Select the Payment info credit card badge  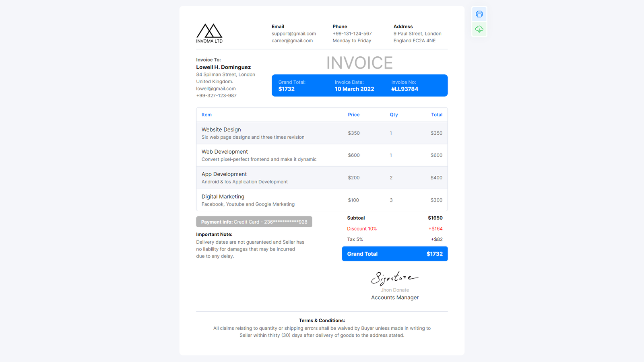point(254,222)
